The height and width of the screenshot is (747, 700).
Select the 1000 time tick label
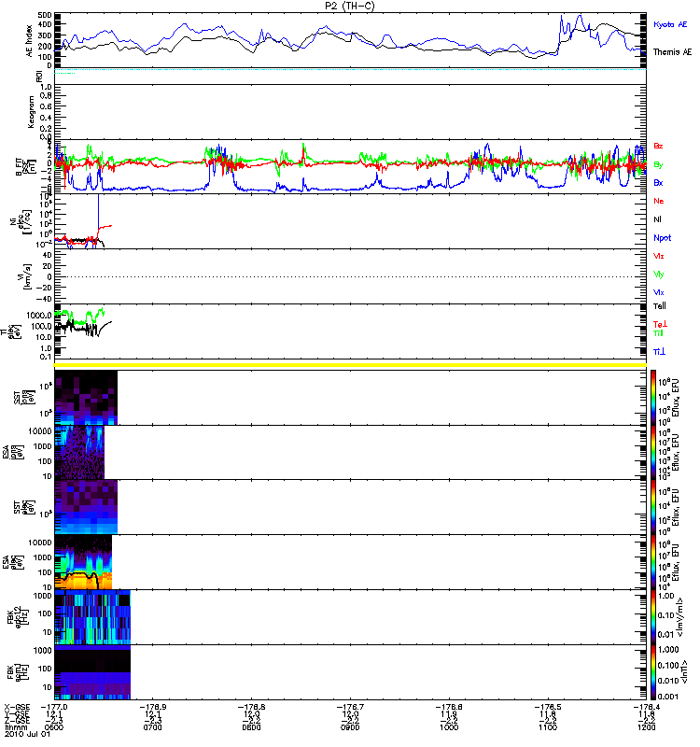(x=449, y=727)
